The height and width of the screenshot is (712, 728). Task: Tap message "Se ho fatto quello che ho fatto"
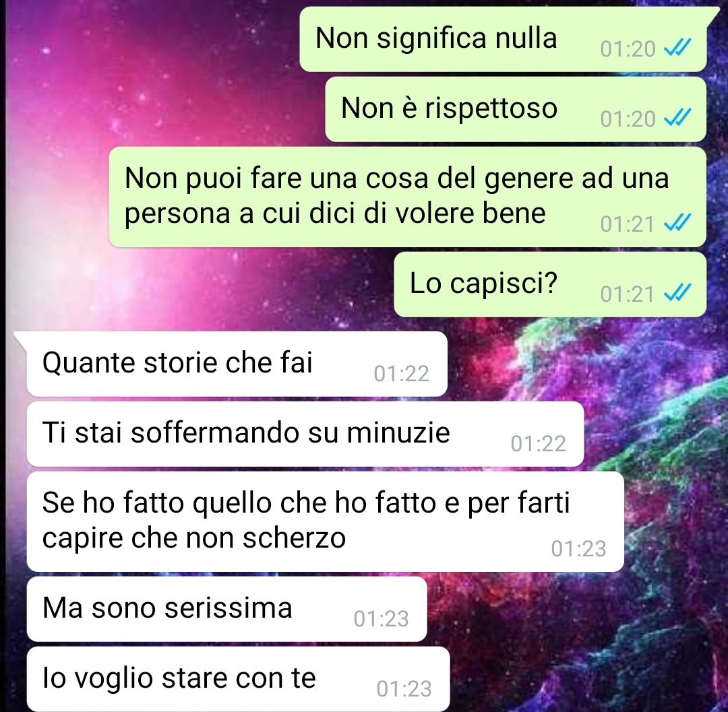(x=325, y=522)
